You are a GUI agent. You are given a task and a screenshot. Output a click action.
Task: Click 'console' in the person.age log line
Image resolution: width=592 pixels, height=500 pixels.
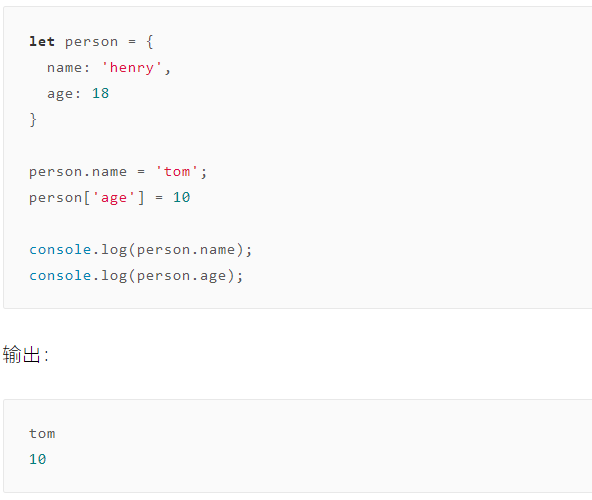tap(60, 276)
